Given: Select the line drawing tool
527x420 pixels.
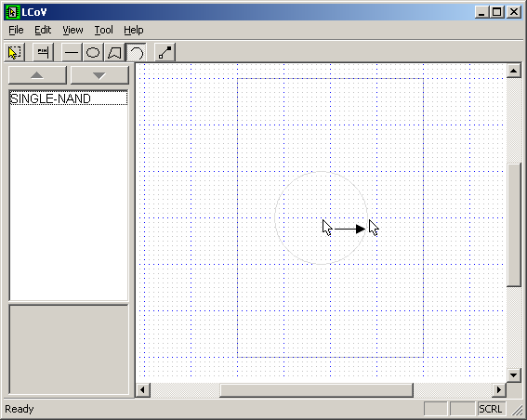Looking at the screenshot, I should point(72,52).
